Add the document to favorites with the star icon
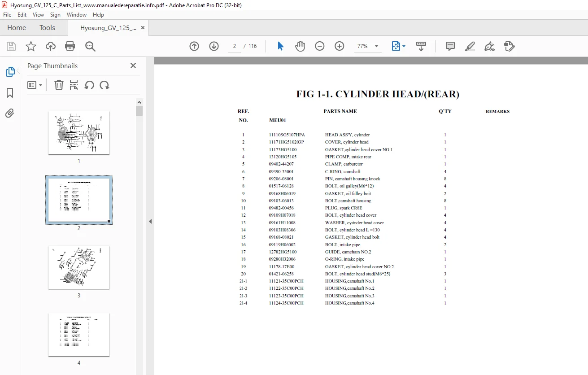 coord(30,46)
